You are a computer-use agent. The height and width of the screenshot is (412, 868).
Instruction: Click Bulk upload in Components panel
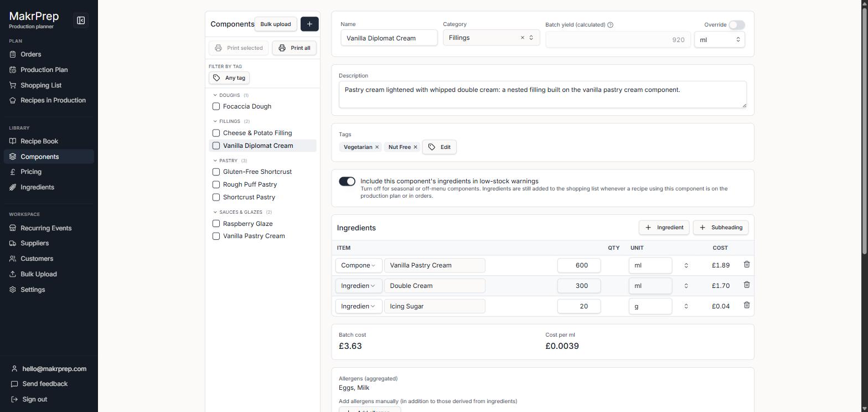click(276, 24)
